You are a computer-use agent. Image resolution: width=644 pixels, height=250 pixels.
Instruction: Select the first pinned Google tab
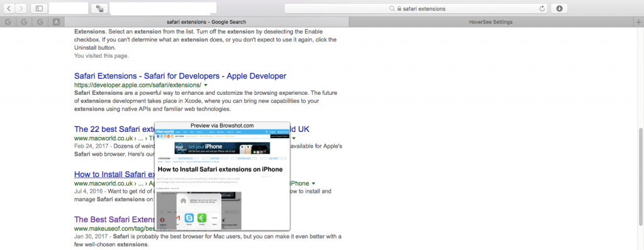(8, 22)
